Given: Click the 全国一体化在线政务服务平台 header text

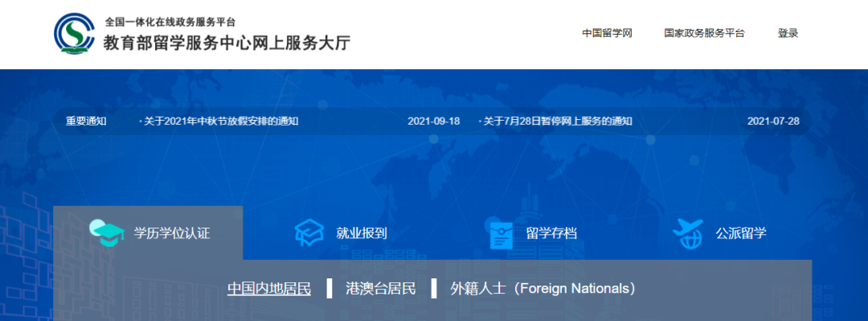Looking at the screenshot, I should (x=170, y=23).
